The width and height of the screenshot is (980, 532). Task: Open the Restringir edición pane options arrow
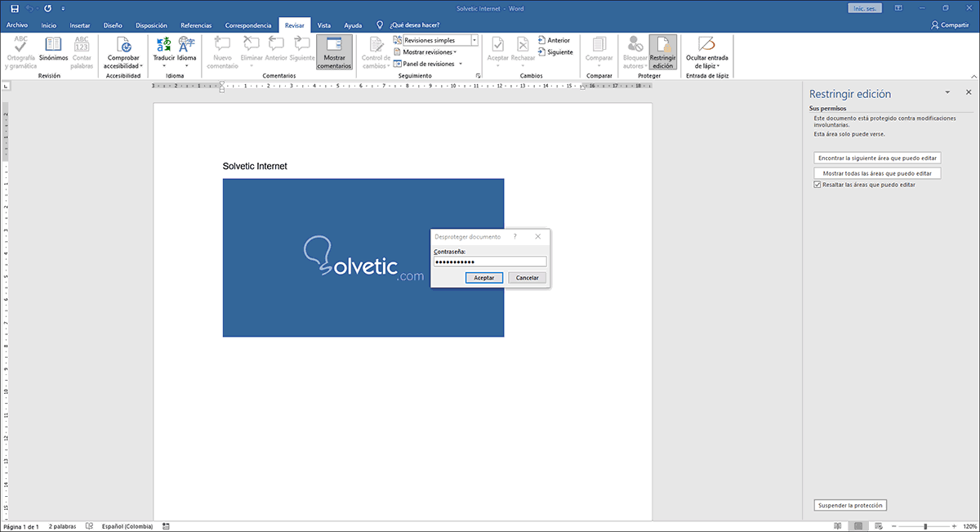(947, 93)
